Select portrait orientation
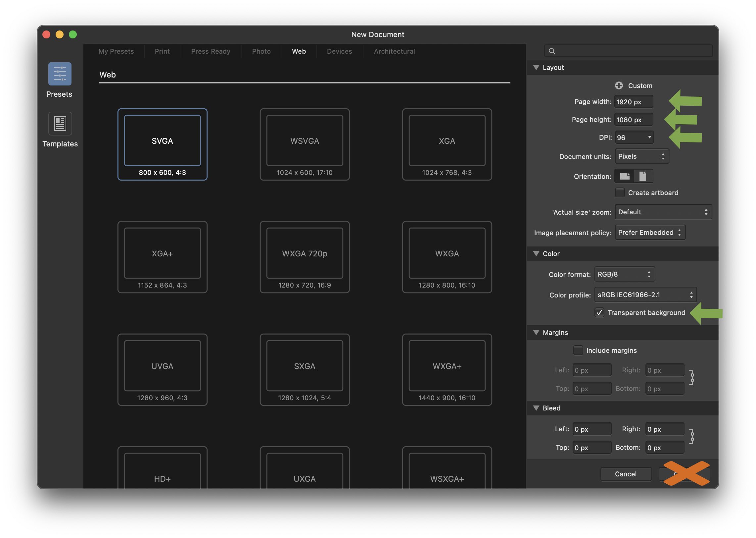 point(642,176)
